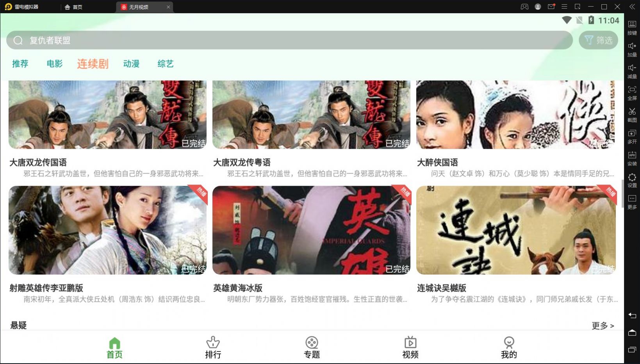The height and width of the screenshot is (364, 640).
Task: Click the 筛选 filter button
Action: click(599, 40)
